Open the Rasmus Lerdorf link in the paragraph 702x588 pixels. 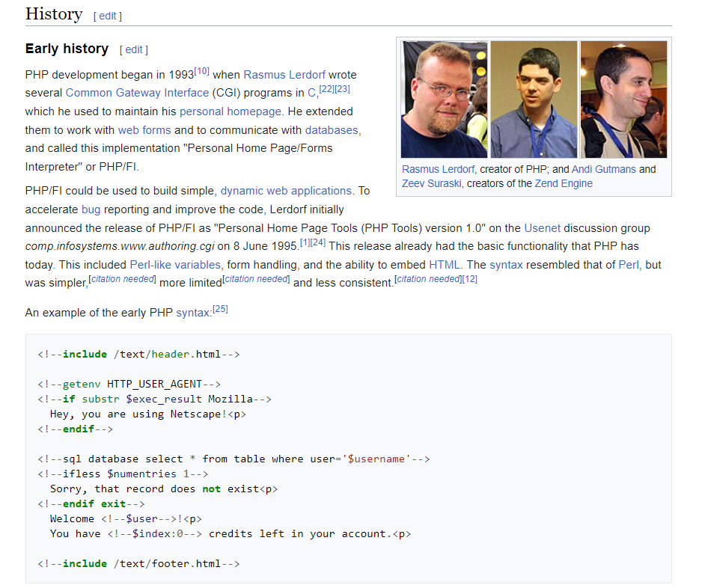(284, 75)
